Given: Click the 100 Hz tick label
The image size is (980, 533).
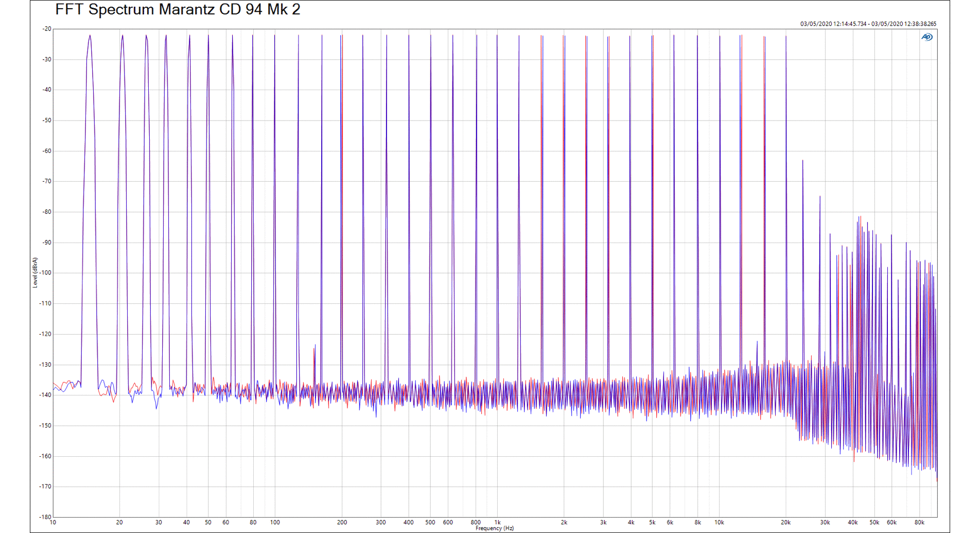Looking at the screenshot, I should tap(275, 522).
